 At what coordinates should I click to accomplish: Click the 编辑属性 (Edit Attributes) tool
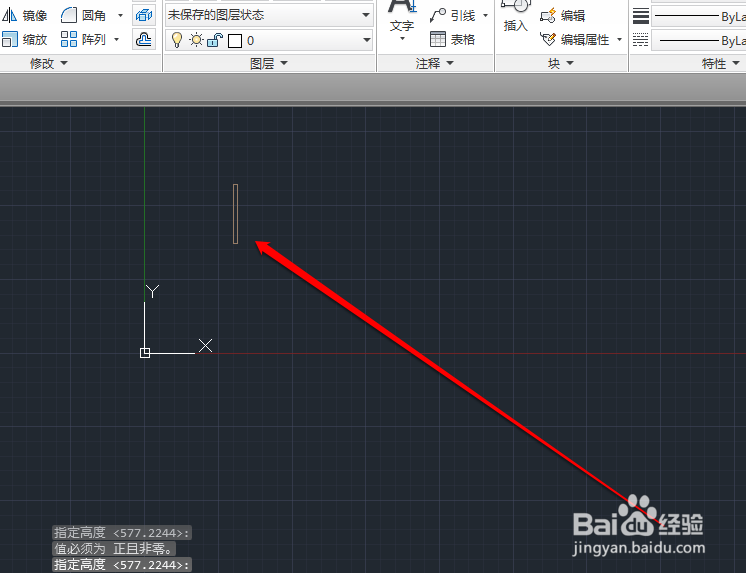click(x=575, y=40)
